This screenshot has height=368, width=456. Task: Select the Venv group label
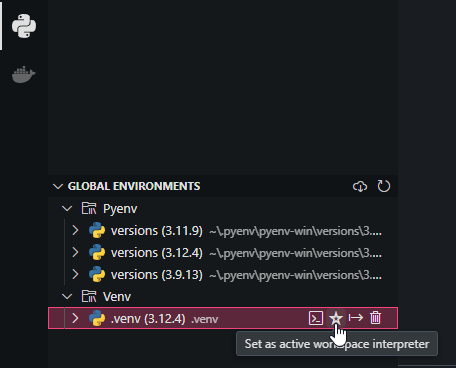point(117,297)
